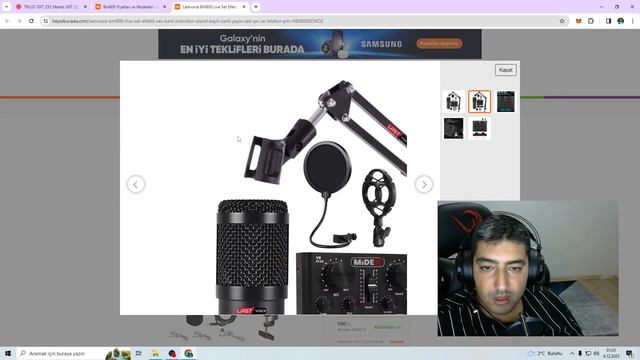
Task: Reload the current page
Action: coord(31,21)
